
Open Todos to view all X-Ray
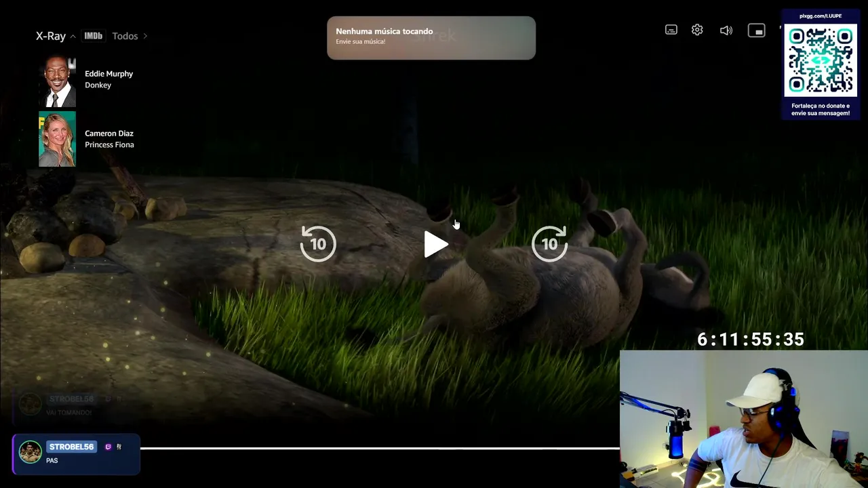pyautogui.click(x=130, y=36)
